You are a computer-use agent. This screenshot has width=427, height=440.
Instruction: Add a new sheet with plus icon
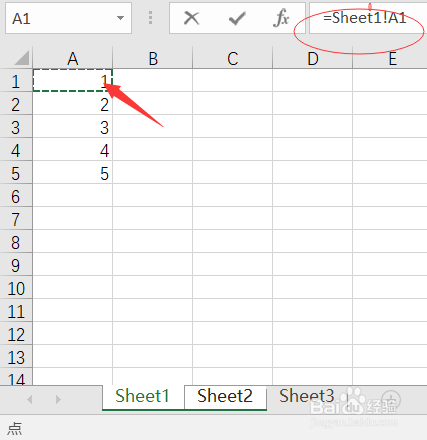(392, 399)
